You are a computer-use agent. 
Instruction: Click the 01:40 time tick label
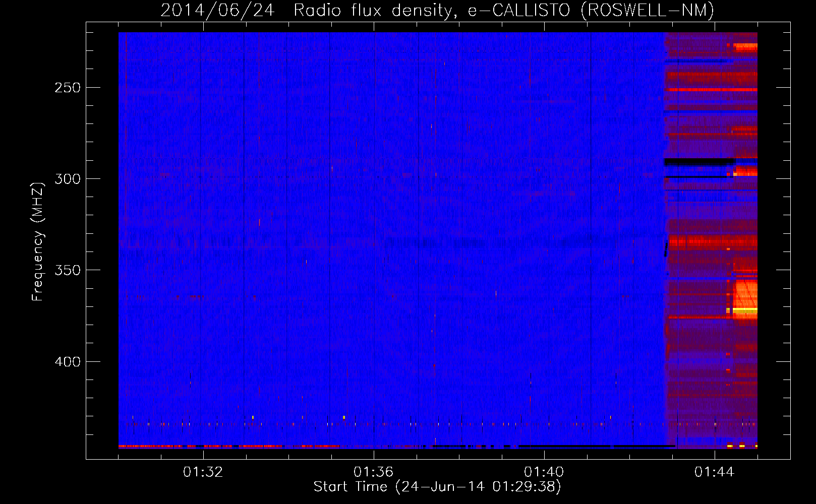pyautogui.click(x=544, y=472)
